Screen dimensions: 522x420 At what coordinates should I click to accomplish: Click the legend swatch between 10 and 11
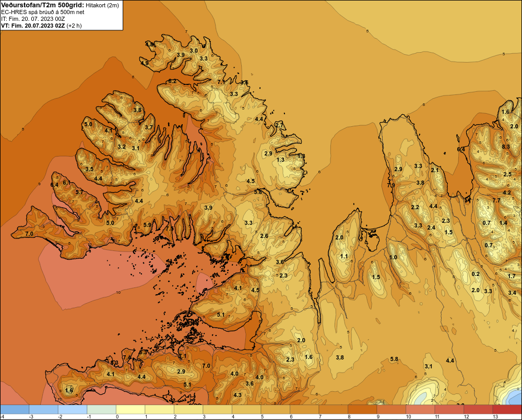[x=420, y=410]
